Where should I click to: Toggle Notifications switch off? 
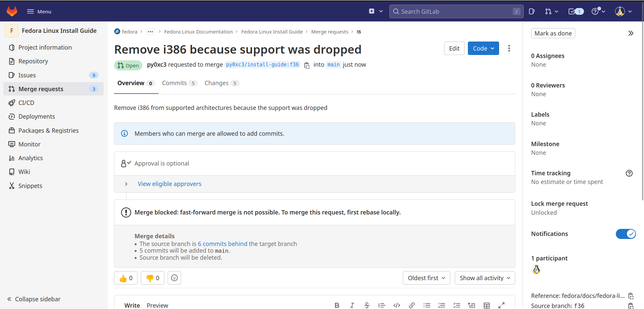point(626,234)
